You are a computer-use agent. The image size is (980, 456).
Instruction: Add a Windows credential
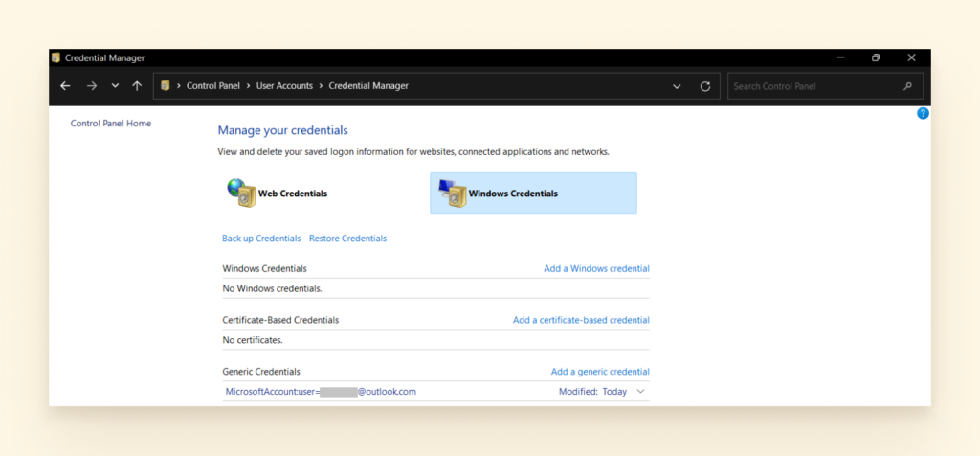[596, 268]
